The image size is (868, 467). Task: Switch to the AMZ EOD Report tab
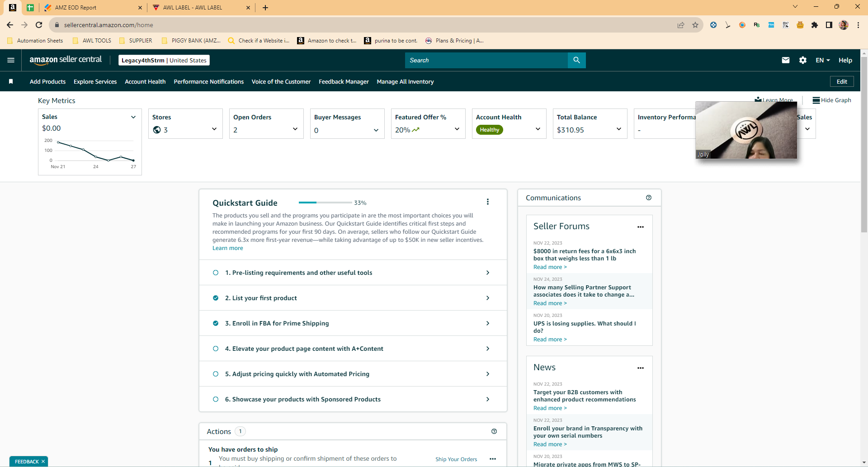(93, 8)
